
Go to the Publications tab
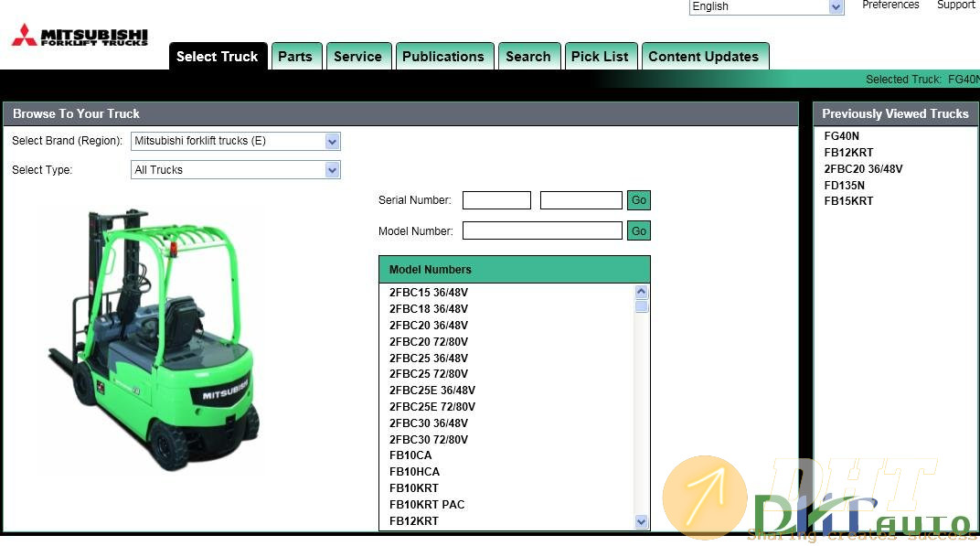[443, 57]
